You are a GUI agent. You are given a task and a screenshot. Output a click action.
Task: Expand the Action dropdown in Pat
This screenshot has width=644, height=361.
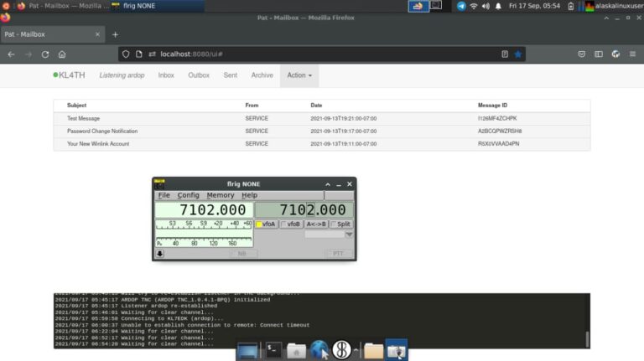pyautogui.click(x=299, y=75)
